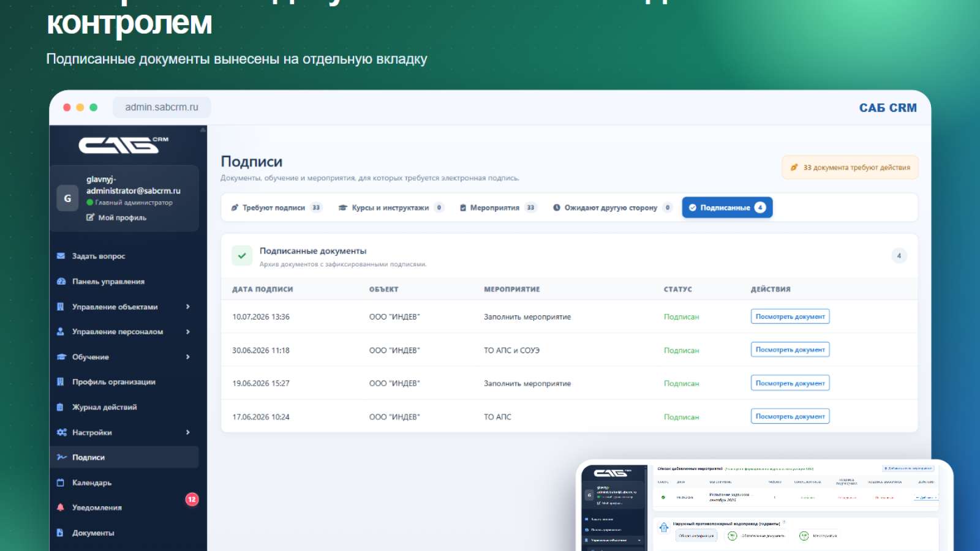Click the scroll-up arrow of sidebar scrollbar
Viewport: 980px width, 551px height.
pyautogui.click(x=203, y=130)
